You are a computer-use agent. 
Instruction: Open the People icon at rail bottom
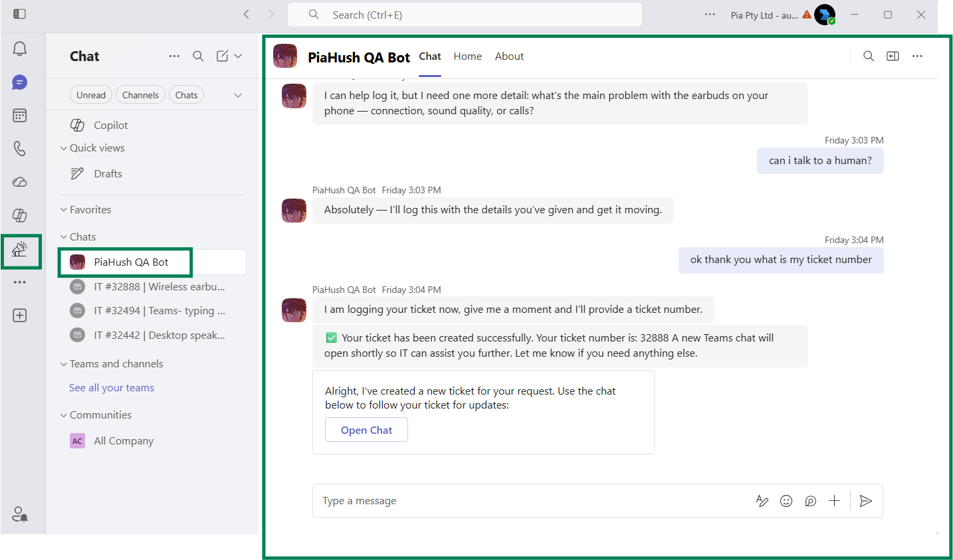click(x=20, y=514)
